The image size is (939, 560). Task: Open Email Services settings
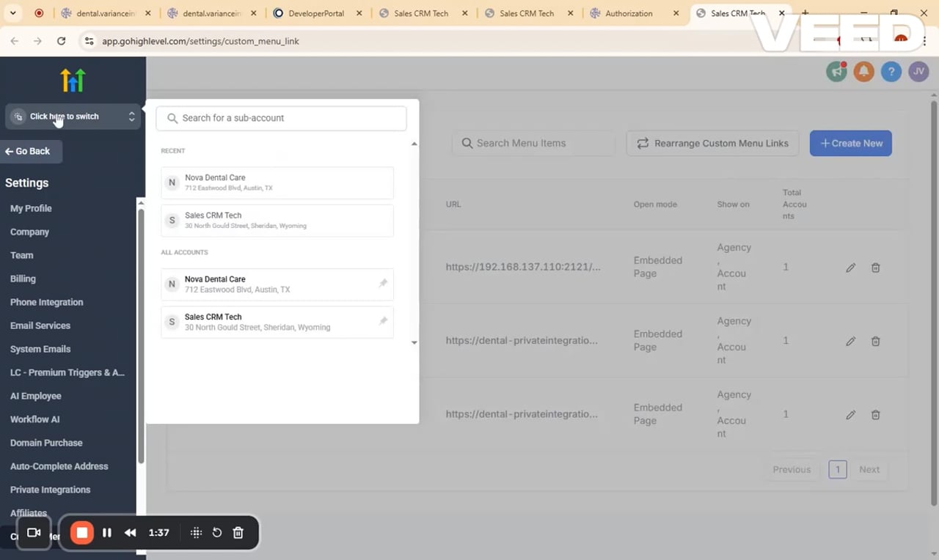[x=40, y=325]
